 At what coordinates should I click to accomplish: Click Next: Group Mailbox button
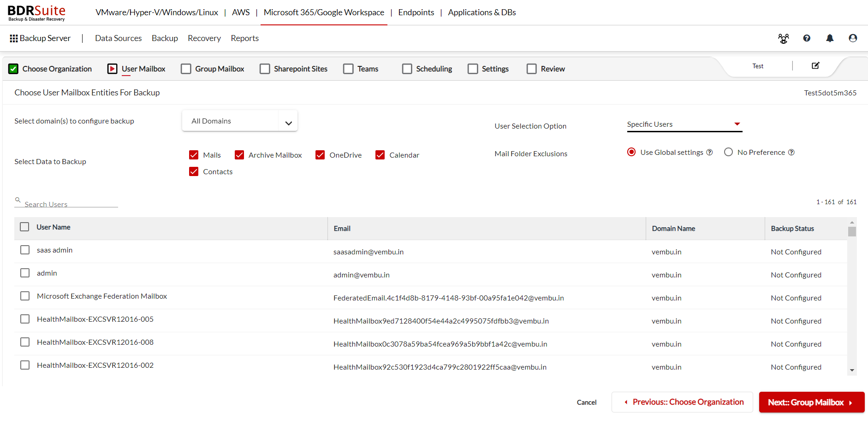pos(812,402)
